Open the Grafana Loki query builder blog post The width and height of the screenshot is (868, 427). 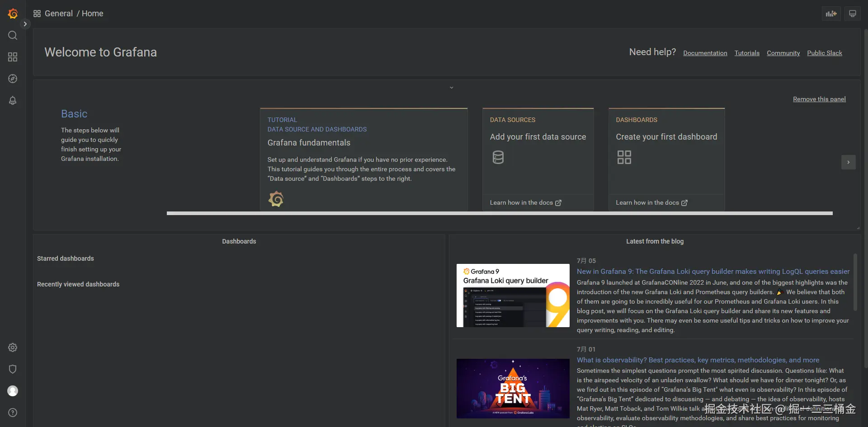click(x=713, y=272)
